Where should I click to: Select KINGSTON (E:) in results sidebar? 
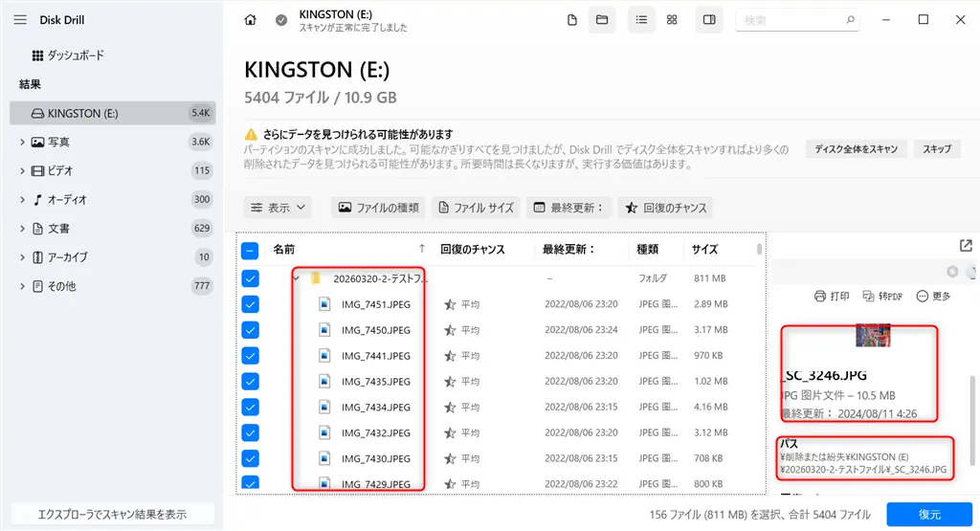coord(113,113)
